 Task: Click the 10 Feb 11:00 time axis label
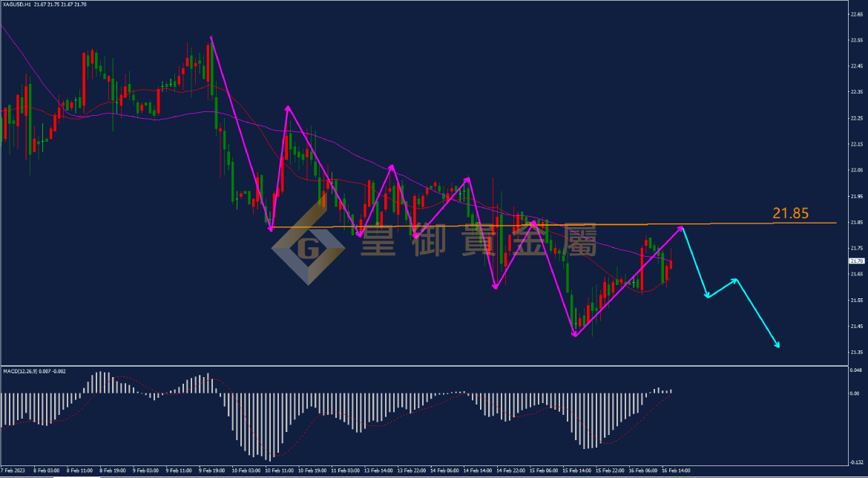[279, 471]
